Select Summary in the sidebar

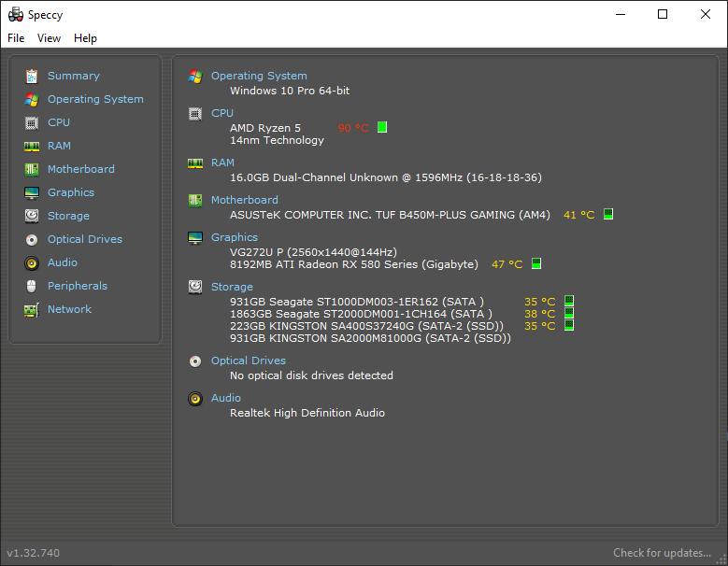click(x=74, y=76)
